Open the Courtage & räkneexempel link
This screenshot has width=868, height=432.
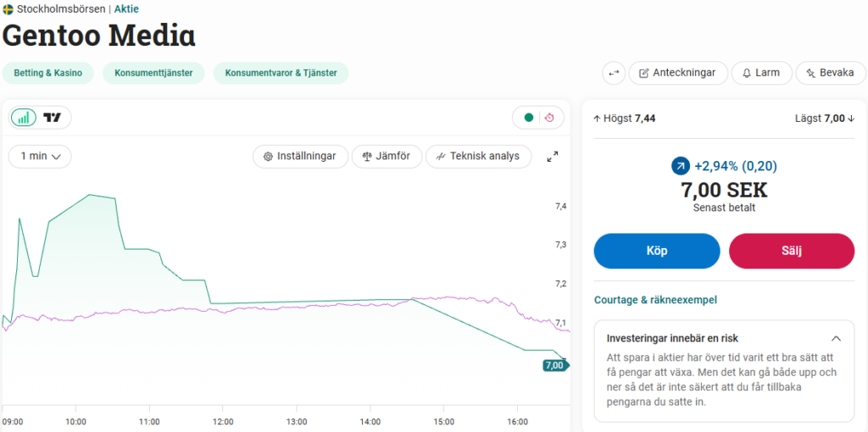pyautogui.click(x=655, y=300)
